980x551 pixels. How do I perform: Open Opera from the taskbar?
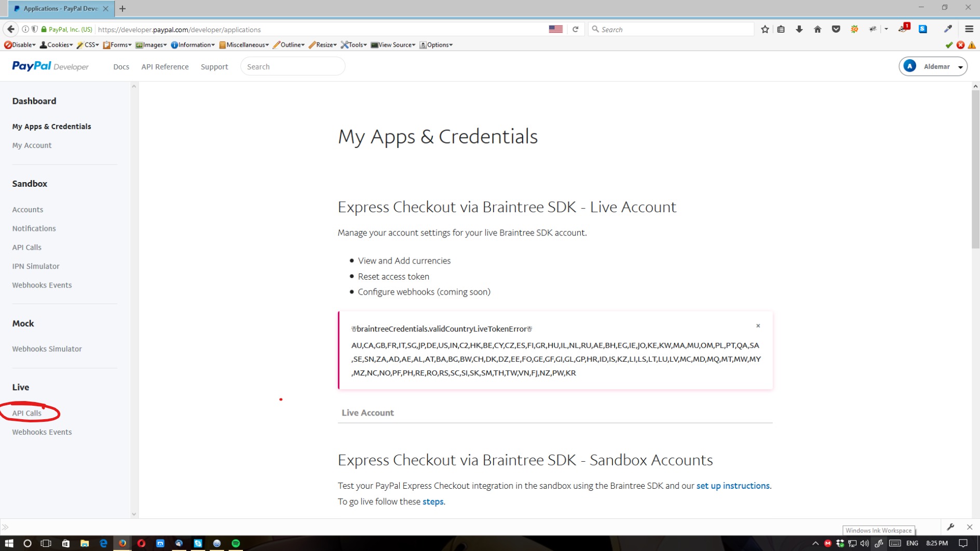point(141,543)
